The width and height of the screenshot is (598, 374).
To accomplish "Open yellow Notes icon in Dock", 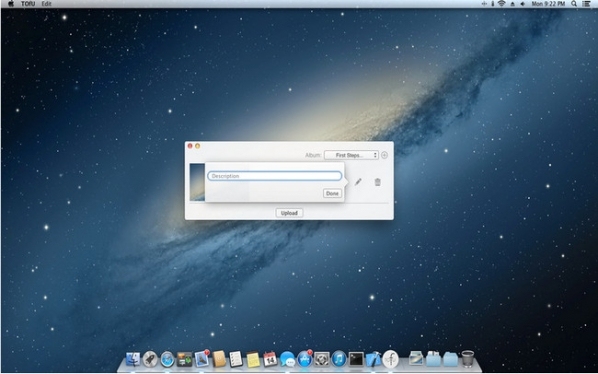I will (253, 360).
